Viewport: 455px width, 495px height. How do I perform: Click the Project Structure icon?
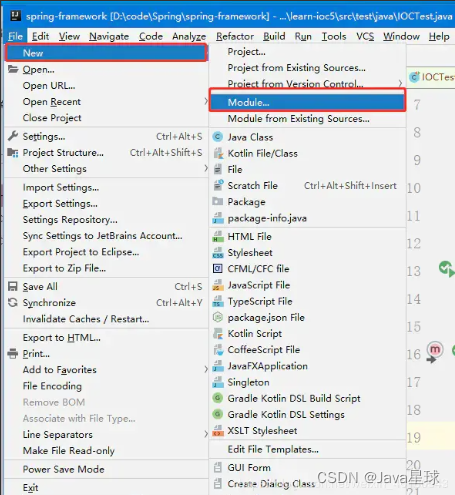13,153
